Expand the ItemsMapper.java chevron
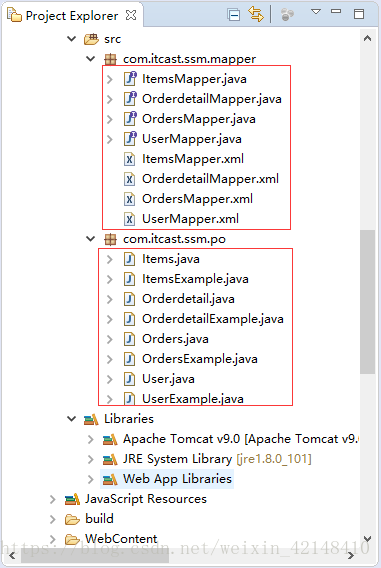The width and height of the screenshot is (381, 568). [110, 79]
